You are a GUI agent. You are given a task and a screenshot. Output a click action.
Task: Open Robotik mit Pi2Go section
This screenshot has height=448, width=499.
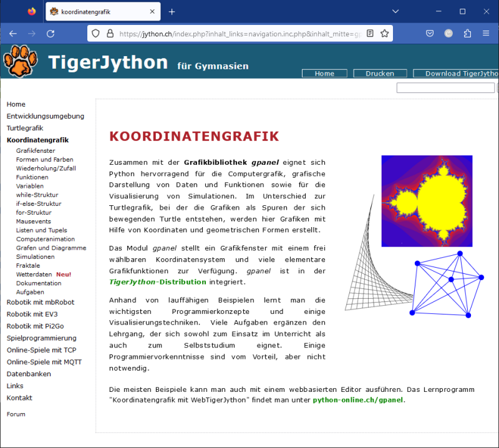36,326
